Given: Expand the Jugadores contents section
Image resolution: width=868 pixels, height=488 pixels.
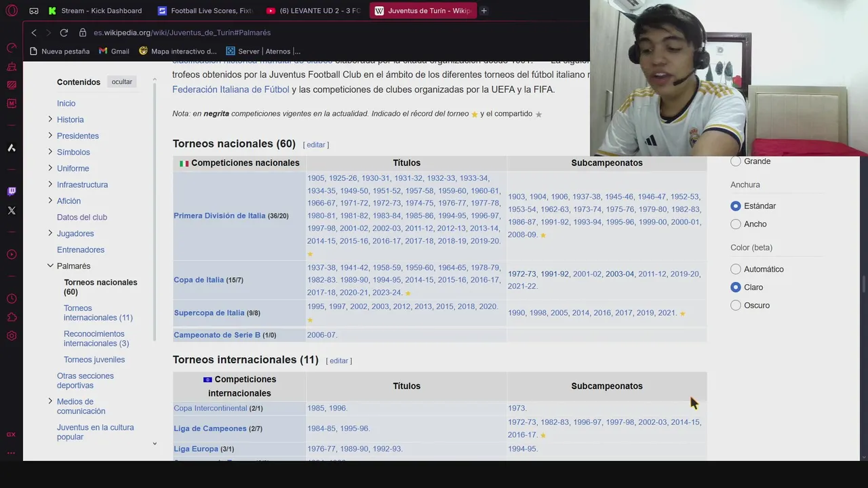Looking at the screenshot, I should point(50,233).
